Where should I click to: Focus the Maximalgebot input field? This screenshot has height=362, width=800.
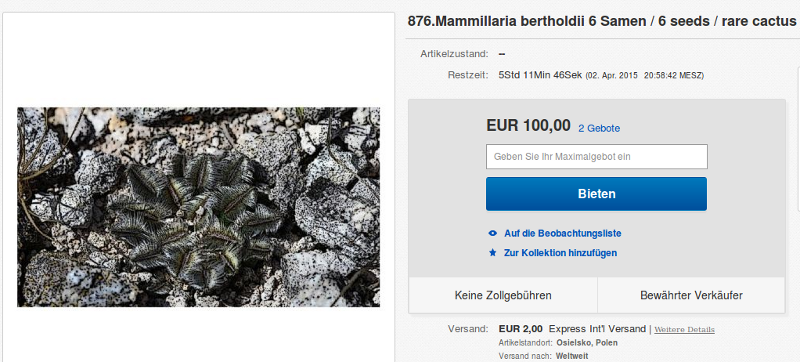pos(596,157)
